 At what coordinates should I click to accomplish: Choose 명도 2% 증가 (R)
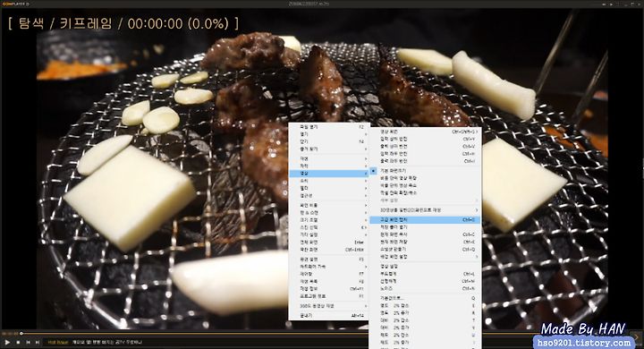point(425,313)
